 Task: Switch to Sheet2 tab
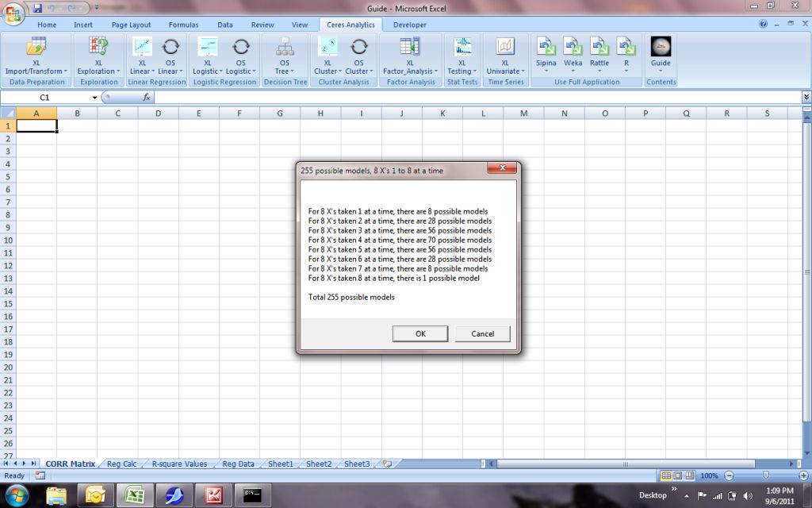tap(319, 464)
